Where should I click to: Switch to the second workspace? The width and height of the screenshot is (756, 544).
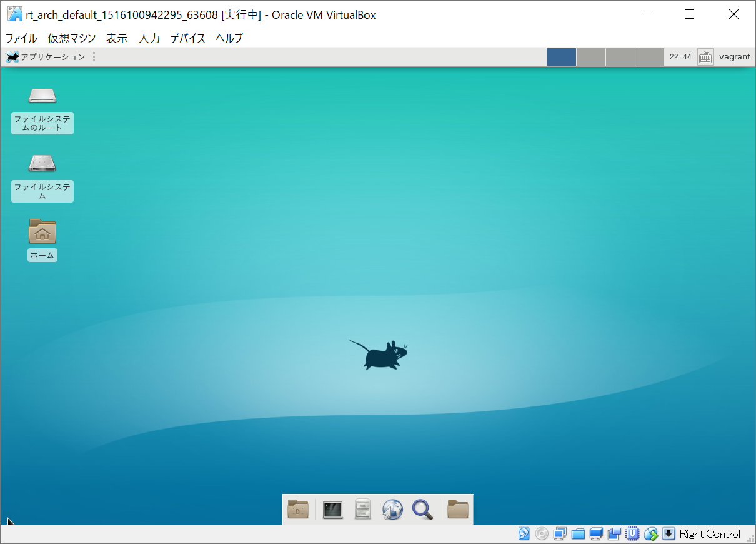(590, 57)
